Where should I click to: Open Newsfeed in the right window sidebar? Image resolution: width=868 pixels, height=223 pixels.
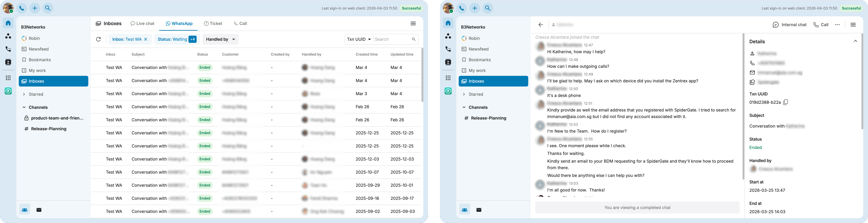coord(493,49)
